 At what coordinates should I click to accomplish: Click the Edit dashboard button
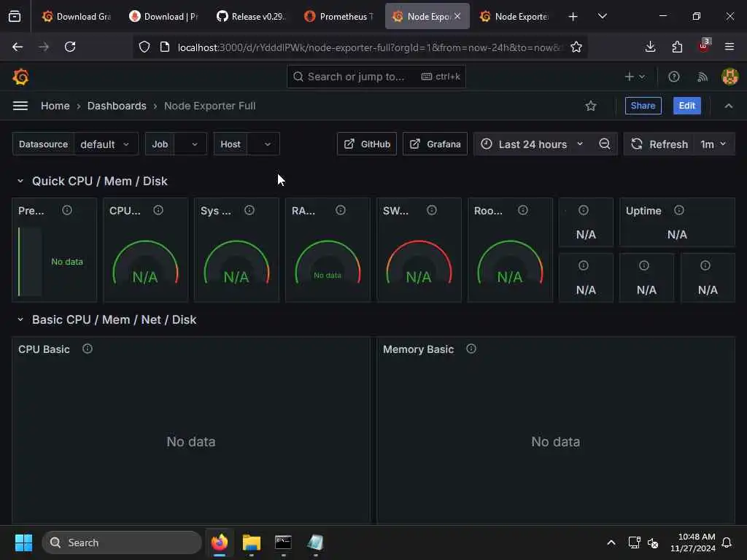click(x=687, y=106)
